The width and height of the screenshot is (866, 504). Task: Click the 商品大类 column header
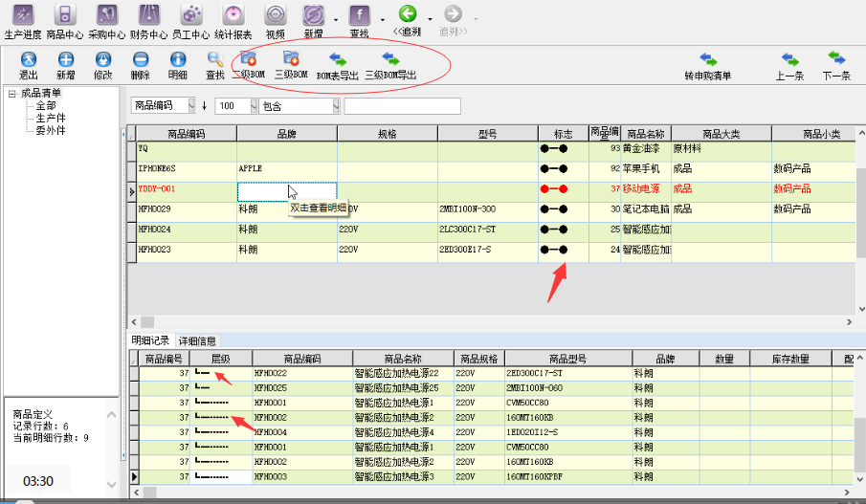point(722,134)
